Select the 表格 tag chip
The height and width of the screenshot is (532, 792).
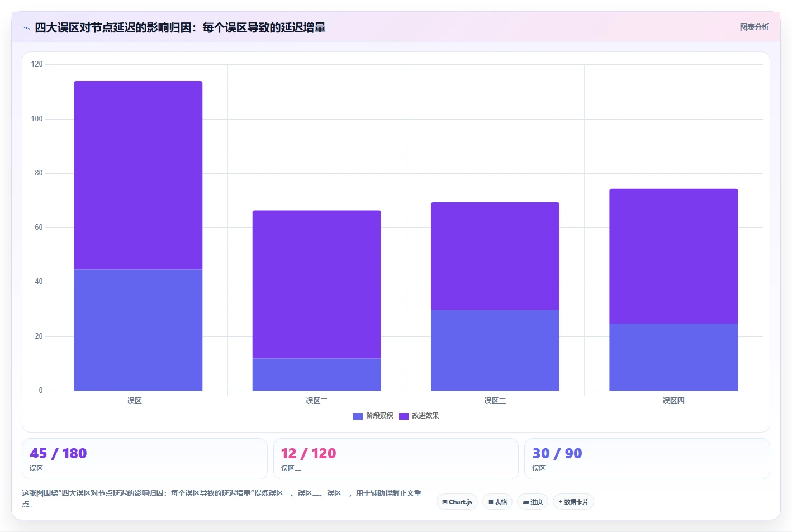click(497, 502)
